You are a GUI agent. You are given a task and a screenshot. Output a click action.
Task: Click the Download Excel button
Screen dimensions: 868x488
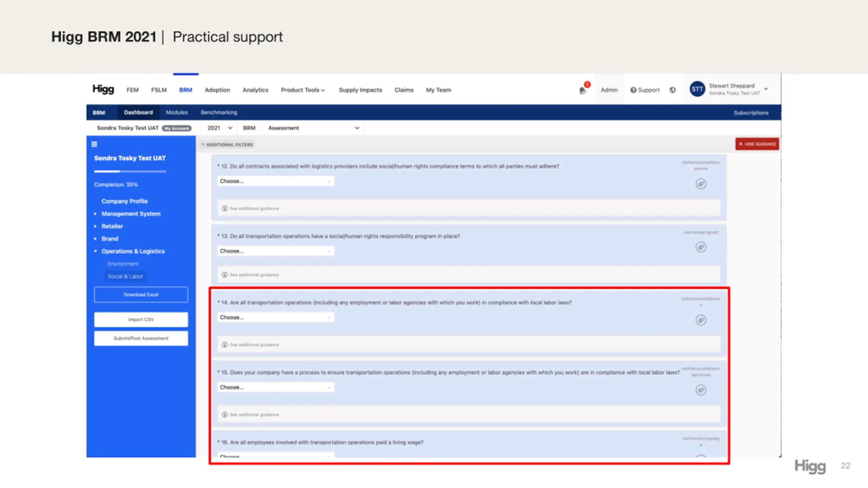pyautogui.click(x=141, y=294)
